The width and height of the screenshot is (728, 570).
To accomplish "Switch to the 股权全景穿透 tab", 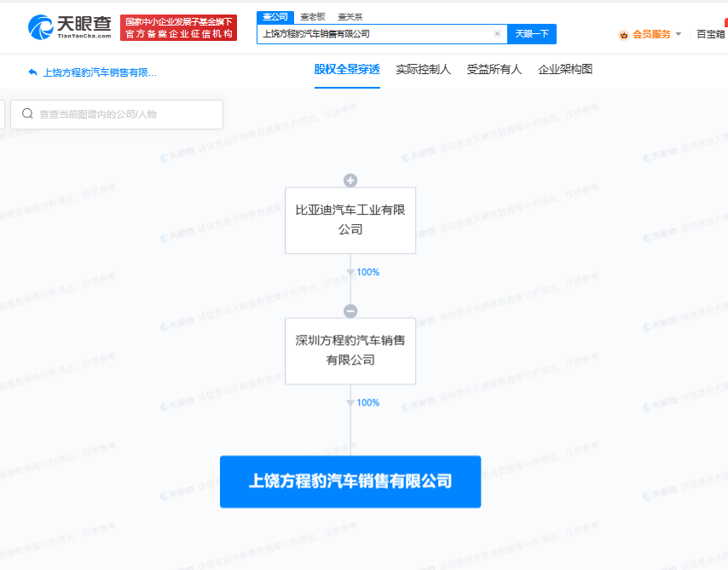I will (x=347, y=70).
